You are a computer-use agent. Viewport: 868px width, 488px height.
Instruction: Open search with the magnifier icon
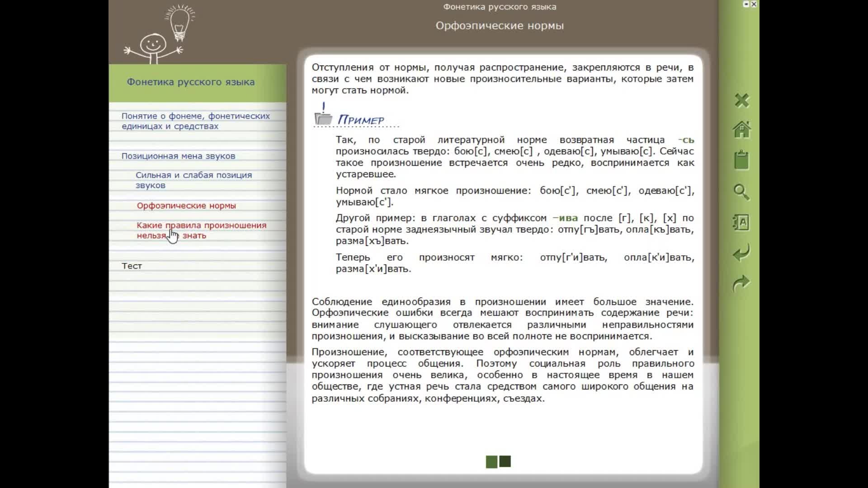coord(741,192)
